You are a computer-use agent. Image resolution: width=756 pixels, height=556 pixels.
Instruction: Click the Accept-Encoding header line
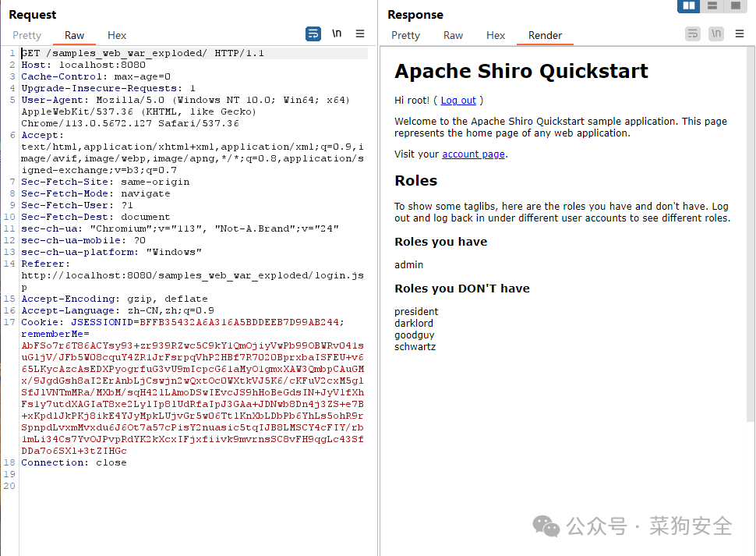click(x=115, y=299)
